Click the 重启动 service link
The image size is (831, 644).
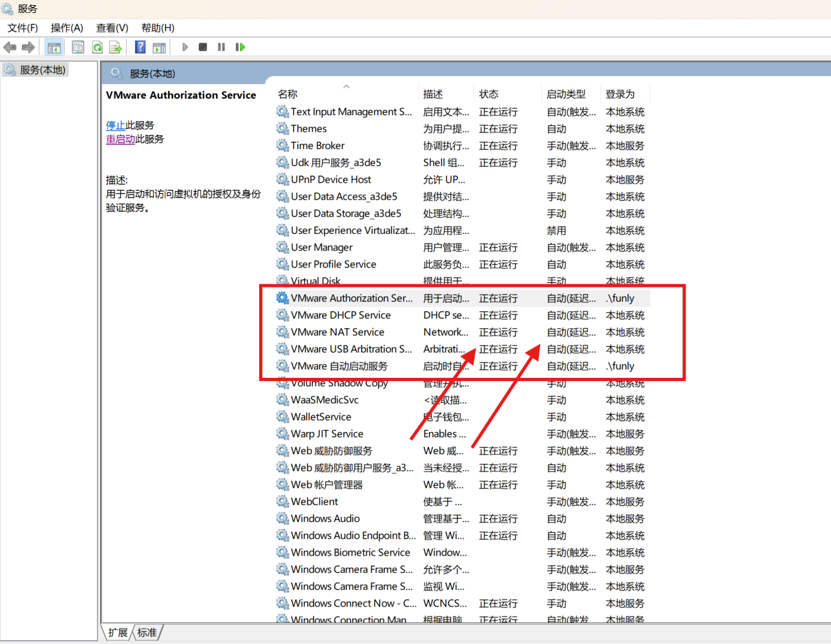(120, 139)
